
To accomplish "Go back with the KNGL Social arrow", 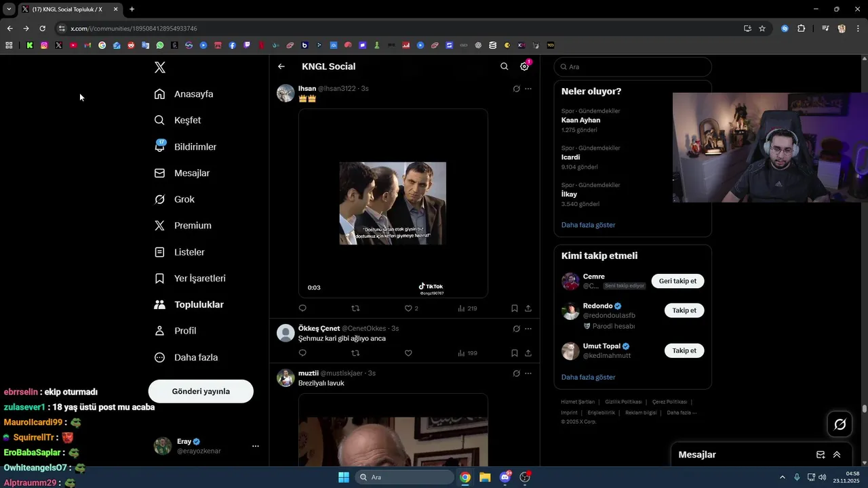I will [281, 66].
